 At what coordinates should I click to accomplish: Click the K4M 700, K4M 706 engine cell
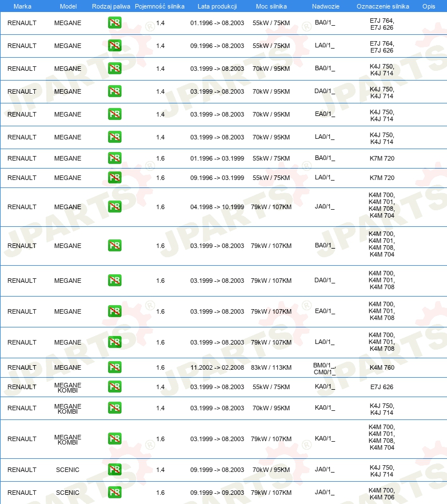(382, 494)
